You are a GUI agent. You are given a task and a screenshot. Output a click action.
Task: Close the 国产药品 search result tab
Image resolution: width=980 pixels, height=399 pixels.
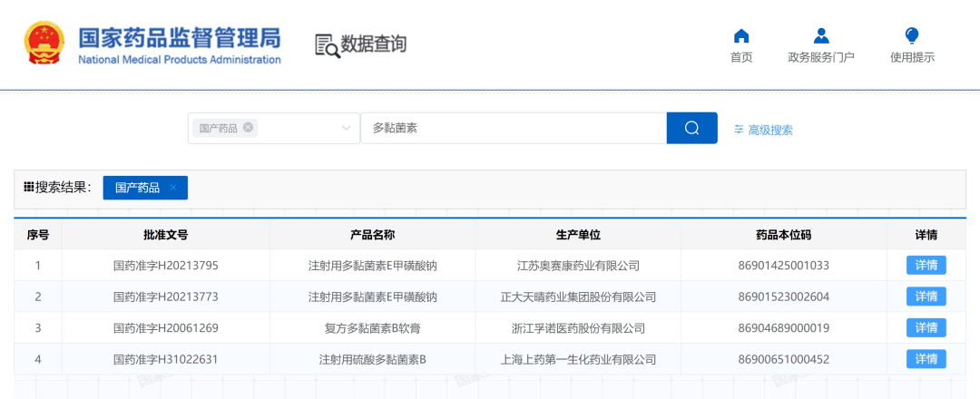pyautogui.click(x=173, y=188)
